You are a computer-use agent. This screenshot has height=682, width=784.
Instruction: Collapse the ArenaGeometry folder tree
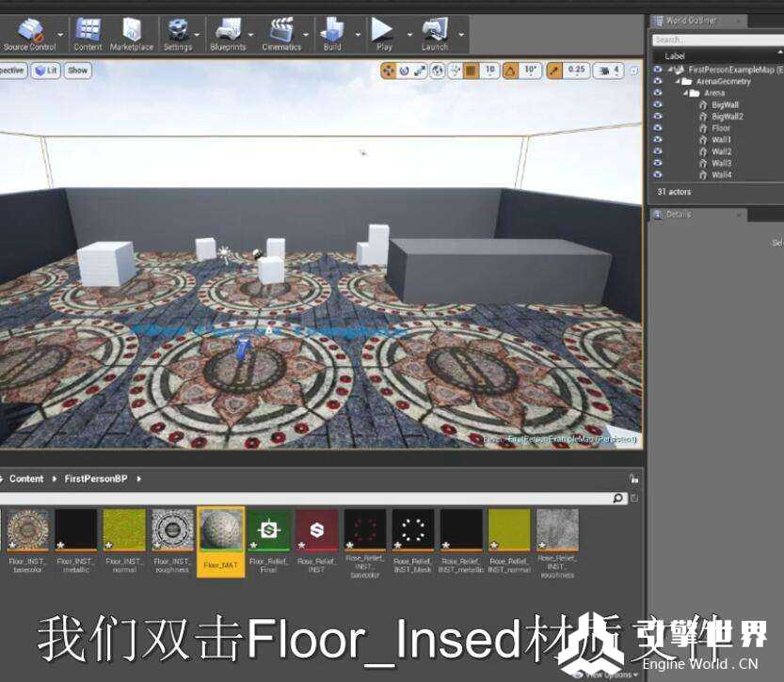[x=678, y=82]
